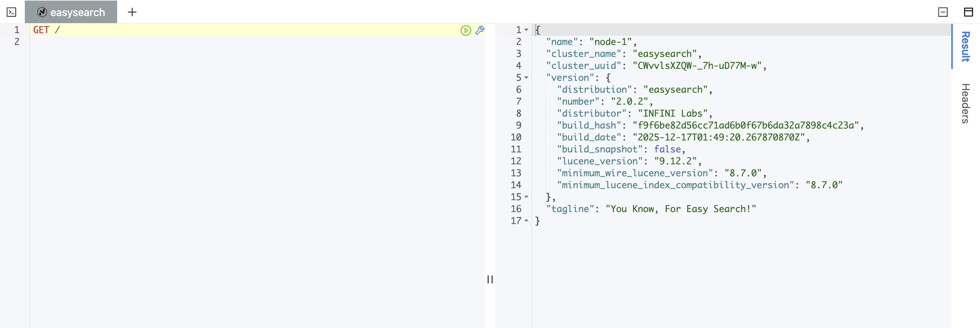Click the console terminal icon at top-left
The height and width of the screenshot is (328, 980).
[11, 12]
